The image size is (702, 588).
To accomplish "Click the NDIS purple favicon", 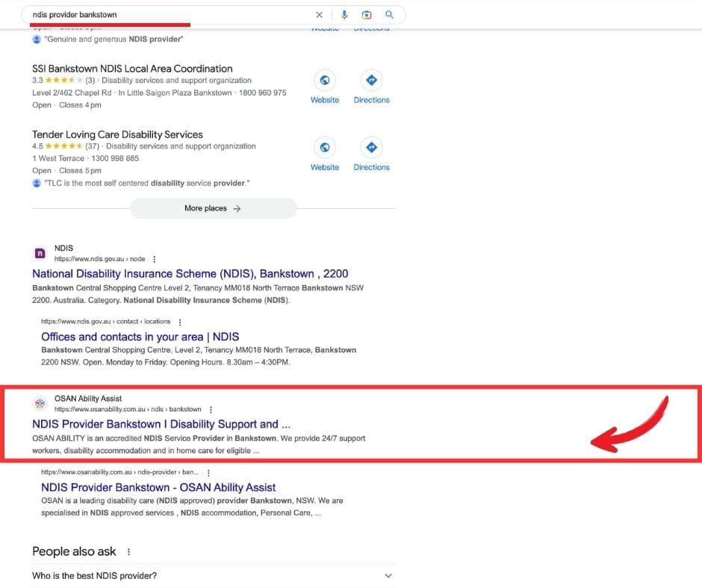I will tap(40, 253).
